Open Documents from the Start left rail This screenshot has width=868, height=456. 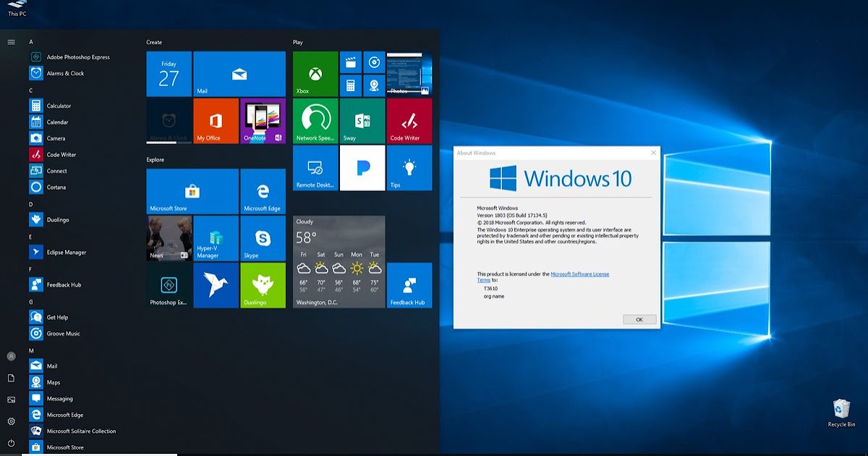(11, 378)
